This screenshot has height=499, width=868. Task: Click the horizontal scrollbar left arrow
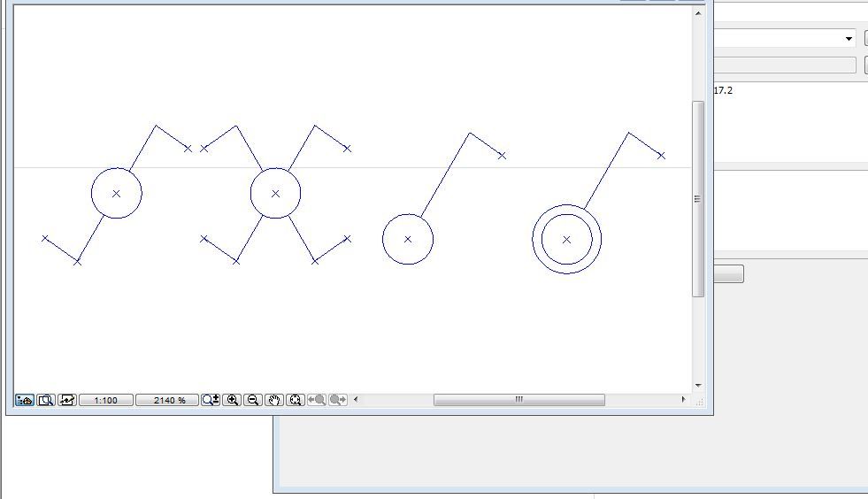tap(356, 399)
